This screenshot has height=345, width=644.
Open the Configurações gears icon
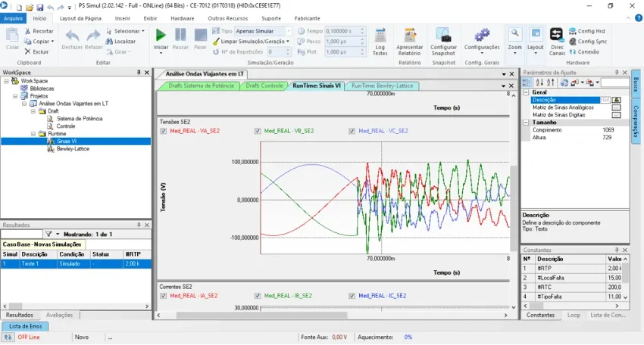coord(482,39)
